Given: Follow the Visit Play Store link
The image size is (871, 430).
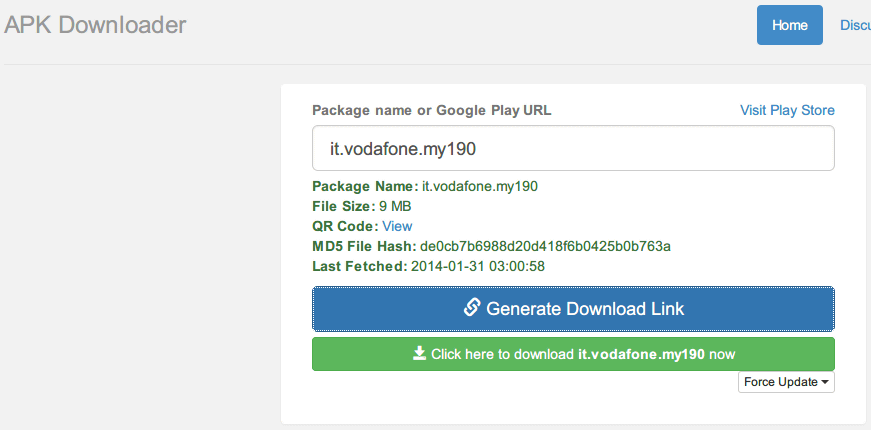Looking at the screenshot, I should coord(787,110).
